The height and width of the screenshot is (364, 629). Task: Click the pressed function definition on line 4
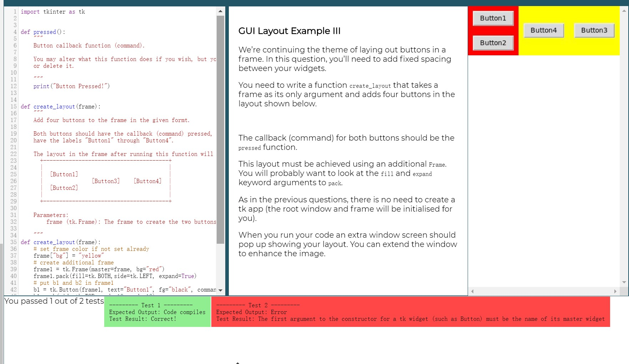tap(44, 32)
